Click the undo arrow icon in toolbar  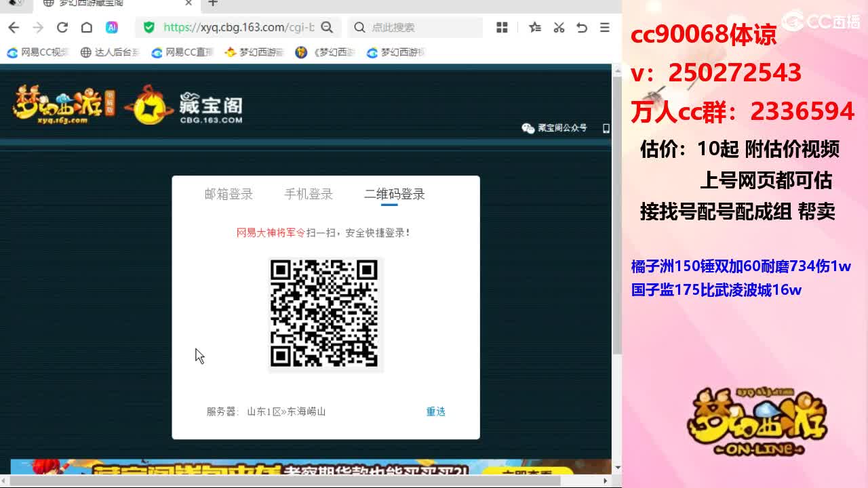tap(582, 27)
